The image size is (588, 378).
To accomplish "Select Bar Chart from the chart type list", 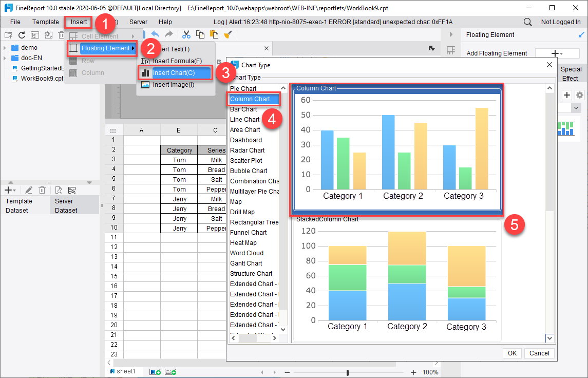I will 243,109.
